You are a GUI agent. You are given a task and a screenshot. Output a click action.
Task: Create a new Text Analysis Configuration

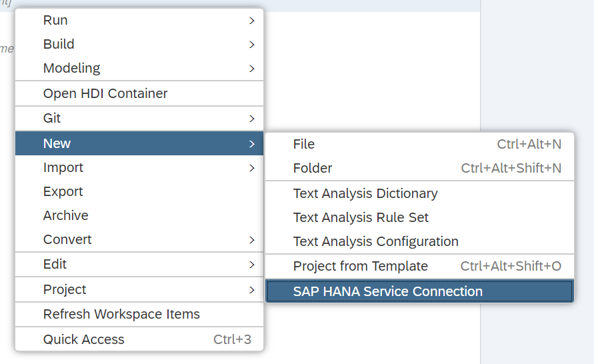[x=420, y=241]
